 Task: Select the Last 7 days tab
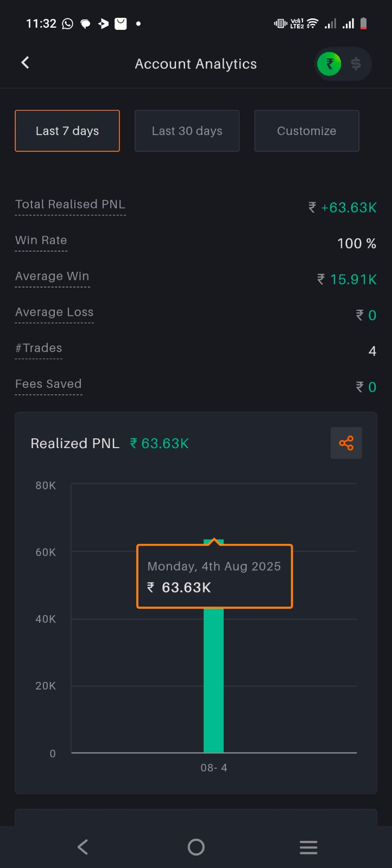67,131
